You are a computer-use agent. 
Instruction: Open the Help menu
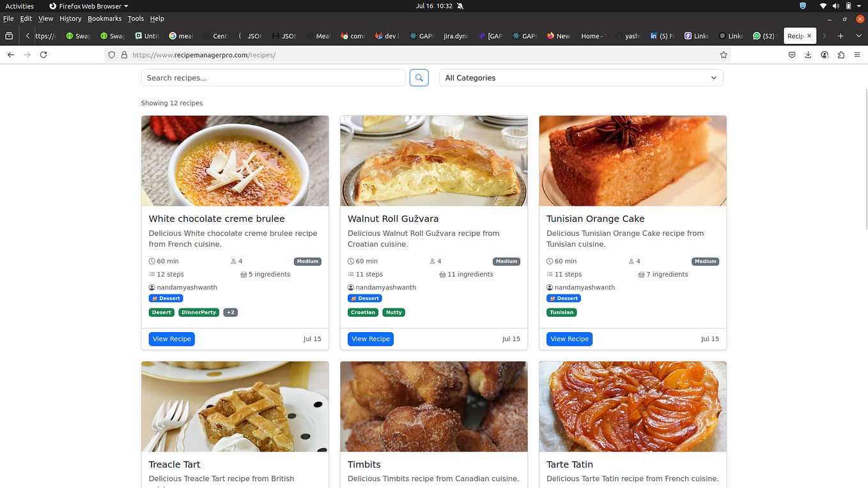pyautogui.click(x=157, y=19)
